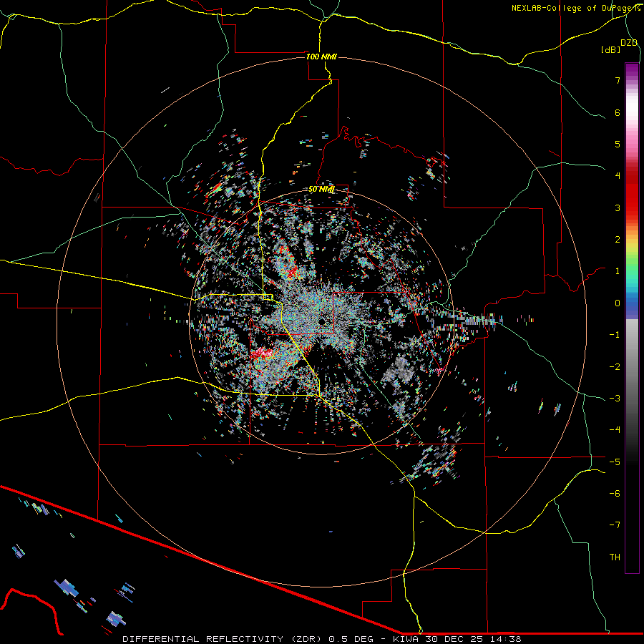
Task: Click the "30 DEC 25 14:38" timestamp
Action: click(x=475, y=639)
